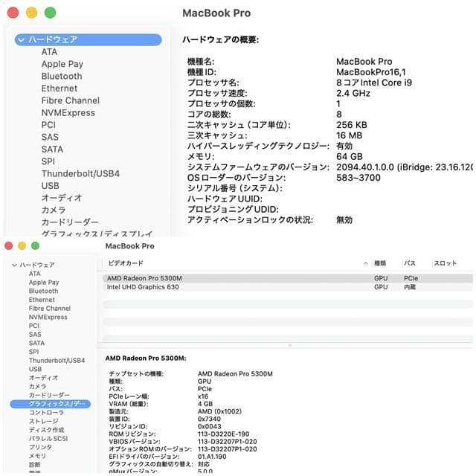476x476 pixels.
Task: Select ATA in the bottom window sidebar
Action: click(35, 274)
